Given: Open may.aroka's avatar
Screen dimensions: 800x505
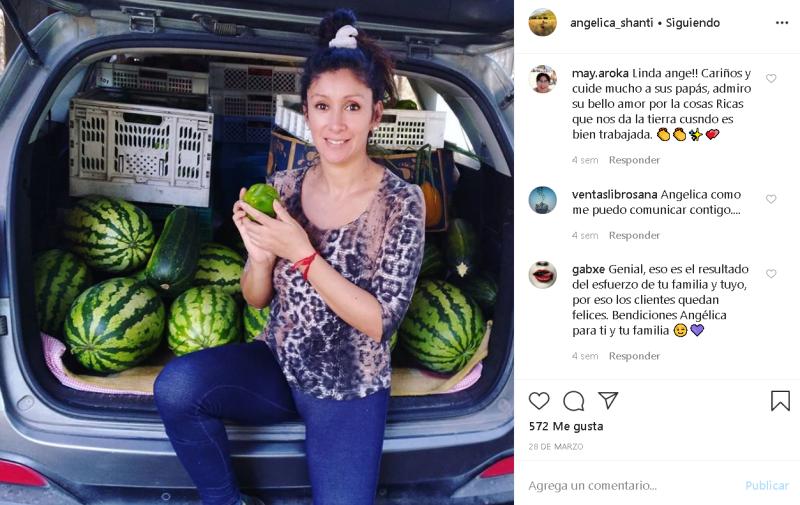Looking at the screenshot, I should 542,79.
